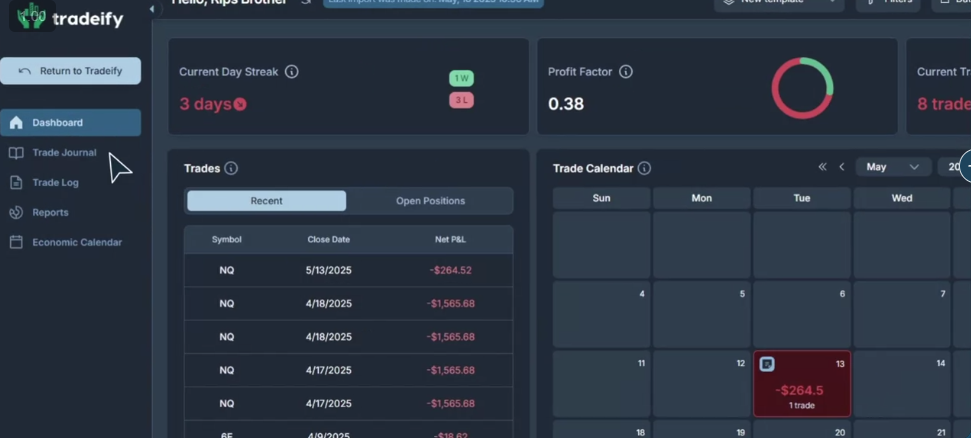Expand the May month dropdown
Viewport: 971px width, 438px height.
coord(893,167)
